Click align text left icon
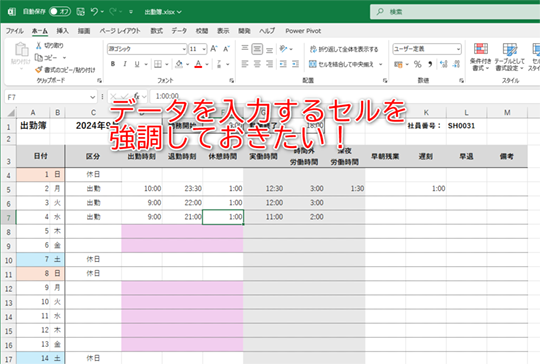Screen dimensions: 540x364 [x=245, y=64]
